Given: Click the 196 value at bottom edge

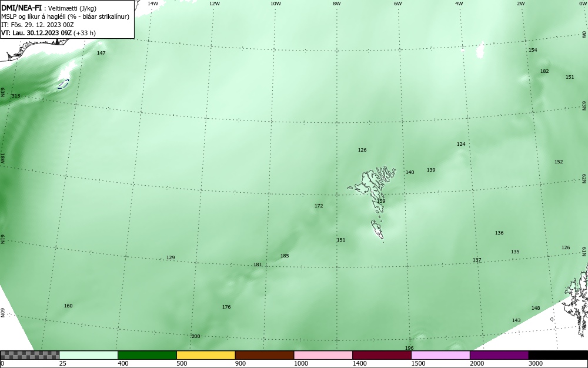Looking at the screenshot, I should coord(409,348).
